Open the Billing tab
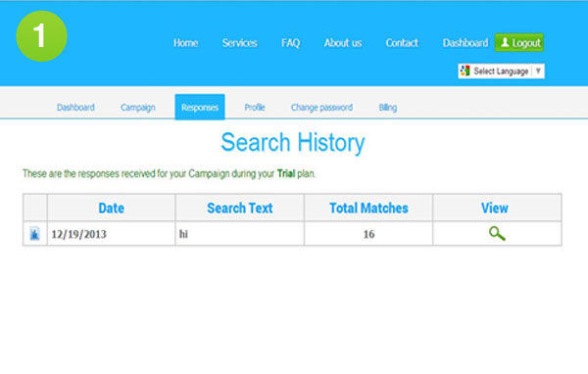The image size is (588, 374). 388,108
